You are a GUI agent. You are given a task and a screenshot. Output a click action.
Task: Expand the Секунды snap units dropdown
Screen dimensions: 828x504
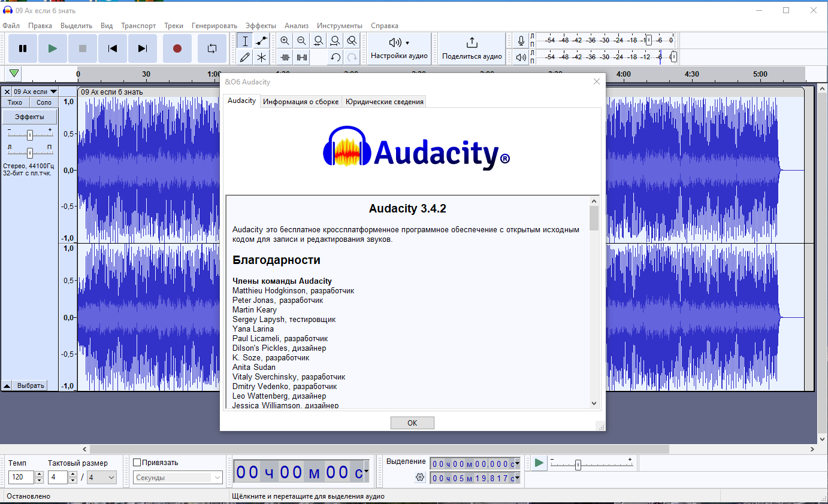click(x=178, y=478)
